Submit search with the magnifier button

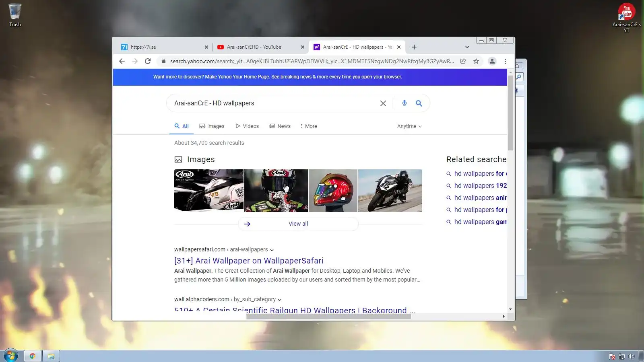coord(419,103)
